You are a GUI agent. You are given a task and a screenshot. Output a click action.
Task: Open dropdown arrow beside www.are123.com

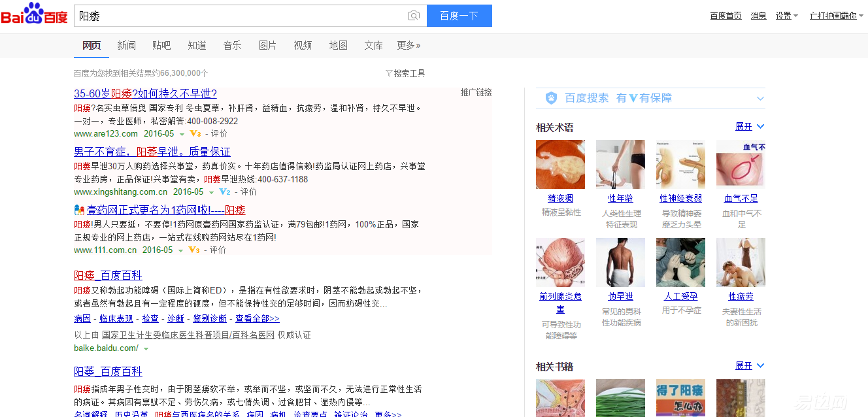pyautogui.click(x=182, y=134)
